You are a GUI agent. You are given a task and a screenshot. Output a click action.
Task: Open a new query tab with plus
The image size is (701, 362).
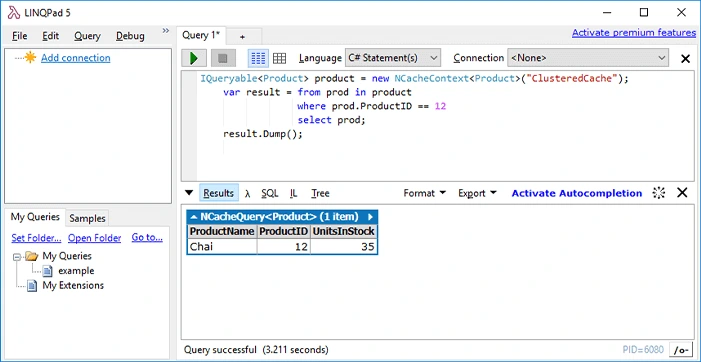243,37
